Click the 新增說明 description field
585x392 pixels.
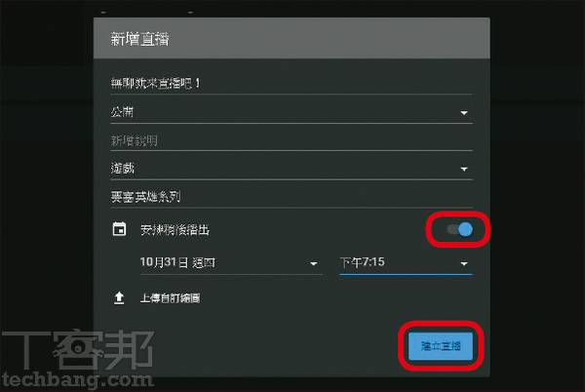pyautogui.click(x=291, y=140)
